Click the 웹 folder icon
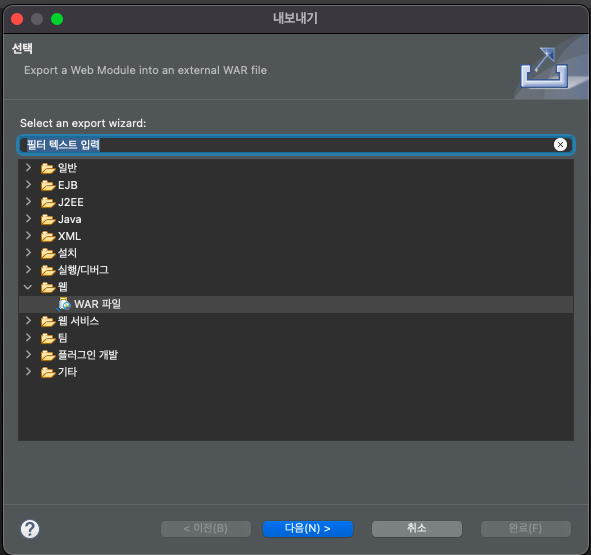 click(x=48, y=287)
